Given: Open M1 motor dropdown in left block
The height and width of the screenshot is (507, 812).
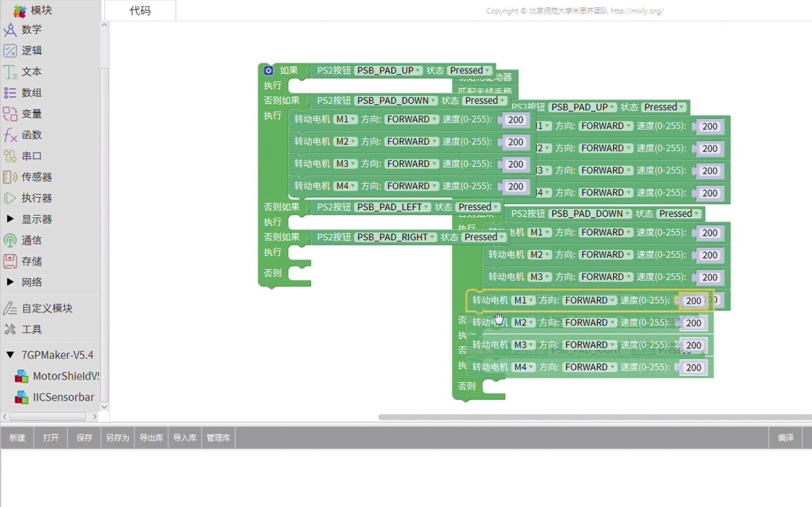Looking at the screenshot, I should (x=345, y=119).
